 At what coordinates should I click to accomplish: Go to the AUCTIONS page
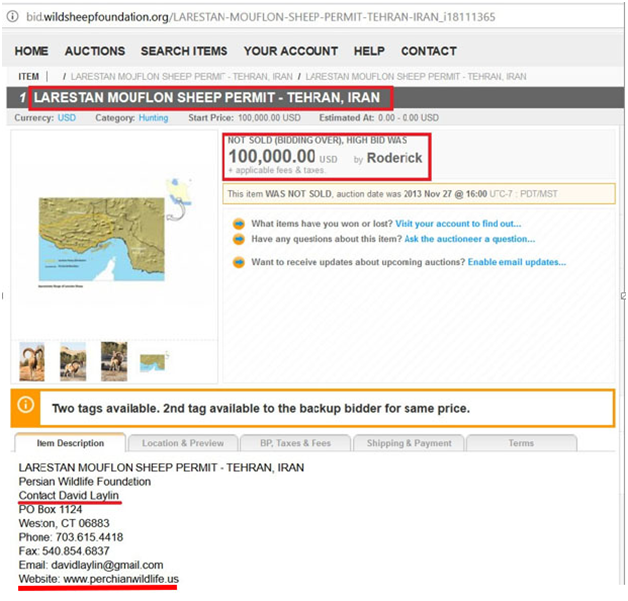pyautogui.click(x=95, y=51)
